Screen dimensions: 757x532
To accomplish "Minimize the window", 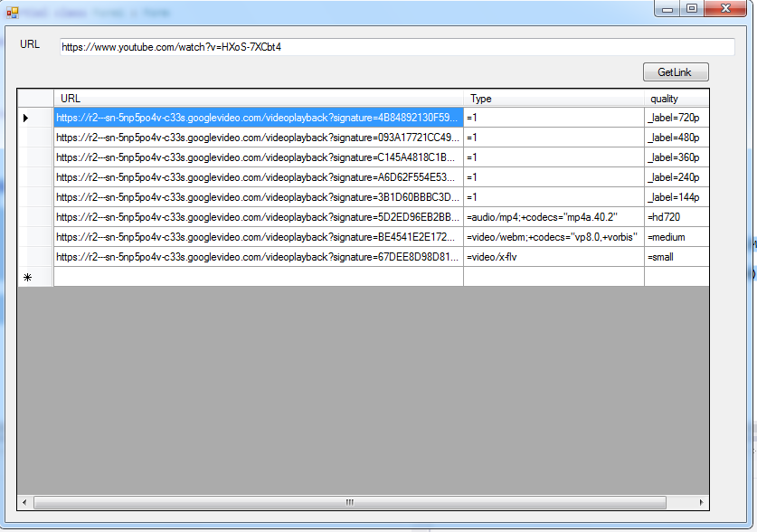I will 667,9.
